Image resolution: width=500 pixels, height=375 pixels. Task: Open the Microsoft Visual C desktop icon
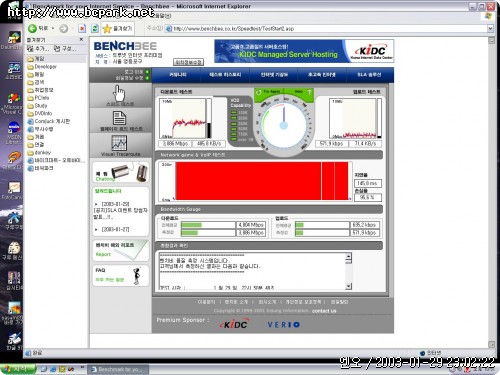pos(13,104)
